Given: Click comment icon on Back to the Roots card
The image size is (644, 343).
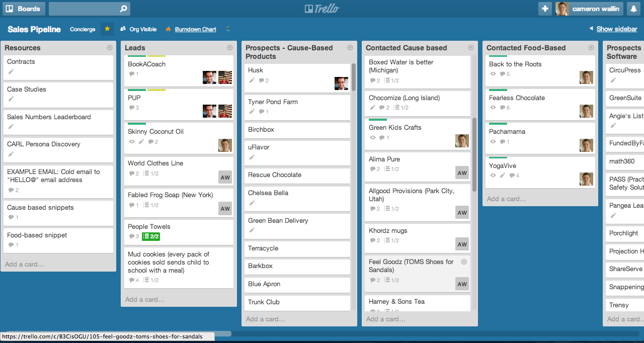Looking at the screenshot, I should pos(502,74).
